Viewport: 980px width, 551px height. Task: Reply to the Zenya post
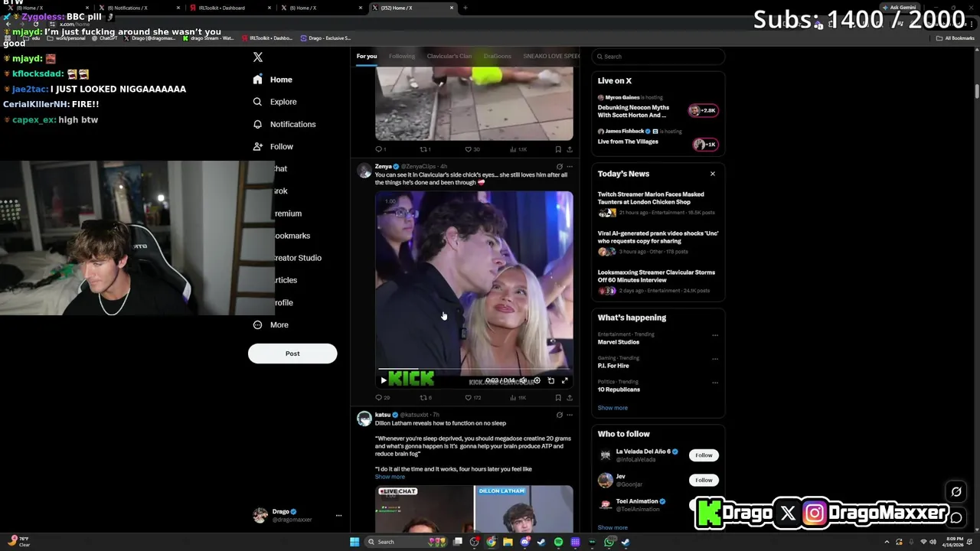381,398
